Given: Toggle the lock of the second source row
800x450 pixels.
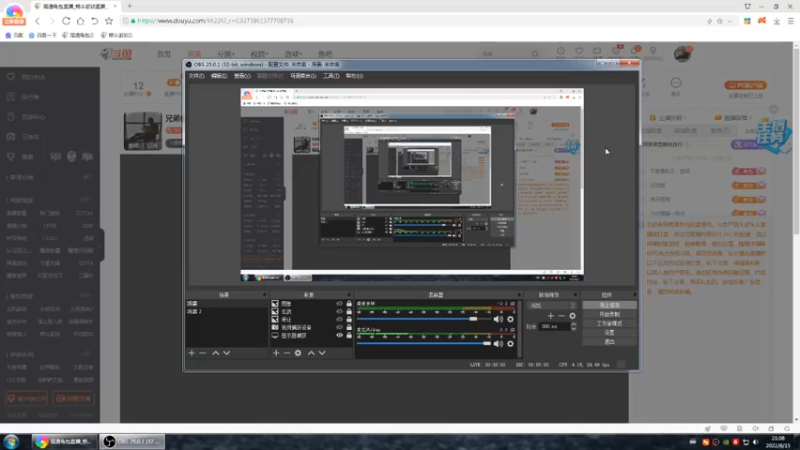Looking at the screenshot, I should tap(349, 312).
